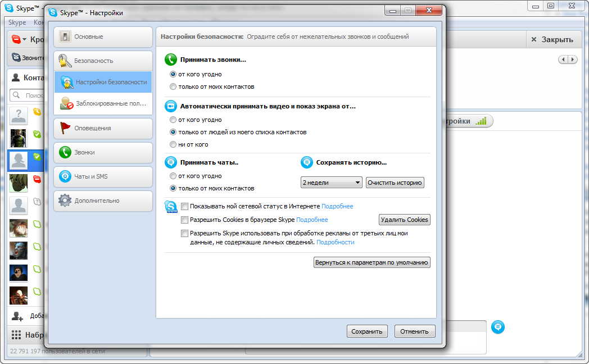Open the Основные settings section
Image resolution: width=589 pixels, height=364 pixels.
tap(103, 37)
